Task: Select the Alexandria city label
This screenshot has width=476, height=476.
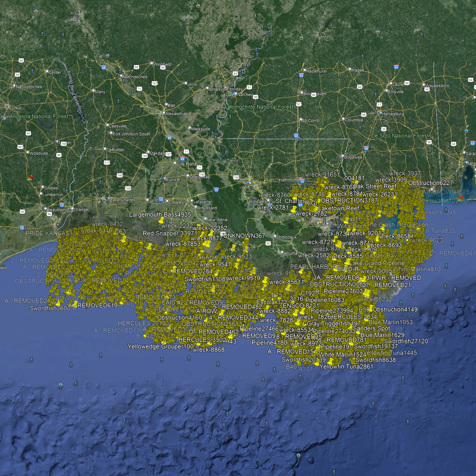Action: (x=175, y=114)
